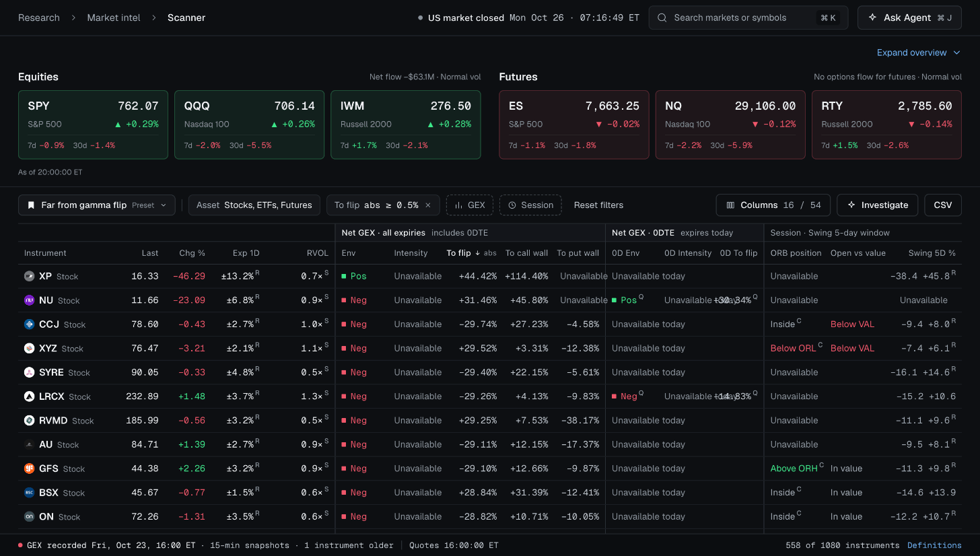Image resolution: width=980 pixels, height=556 pixels.
Task: Select the Scanner breadcrumb
Action: pos(186,18)
